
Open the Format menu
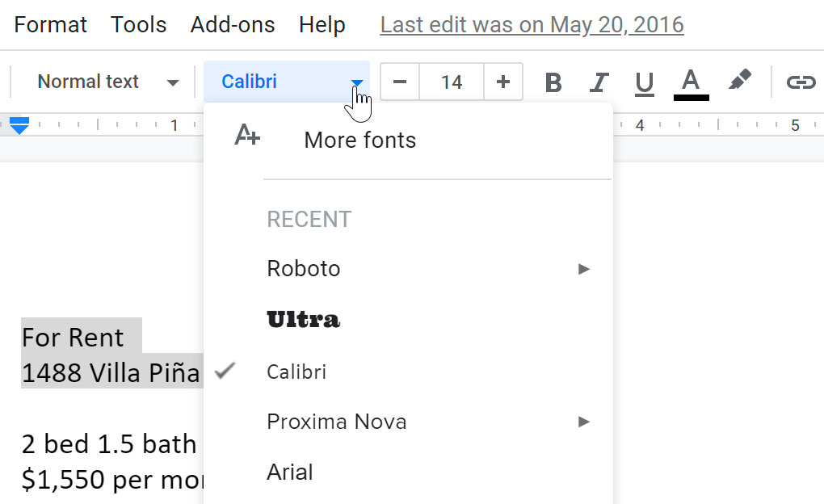(x=50, y=25)
